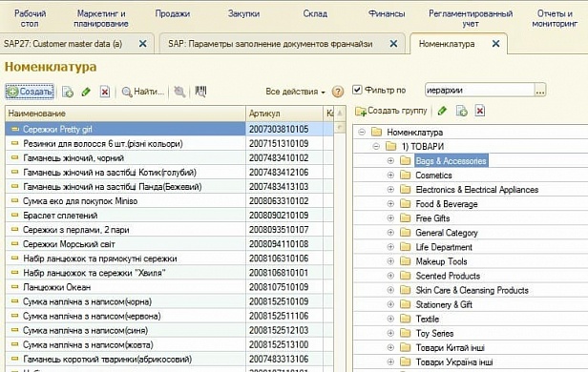The height and width of the screenshot is (372, 588).
Task: Copy group using icon right of group pencil
Action: pyautogui.click(x=461, y=111)
